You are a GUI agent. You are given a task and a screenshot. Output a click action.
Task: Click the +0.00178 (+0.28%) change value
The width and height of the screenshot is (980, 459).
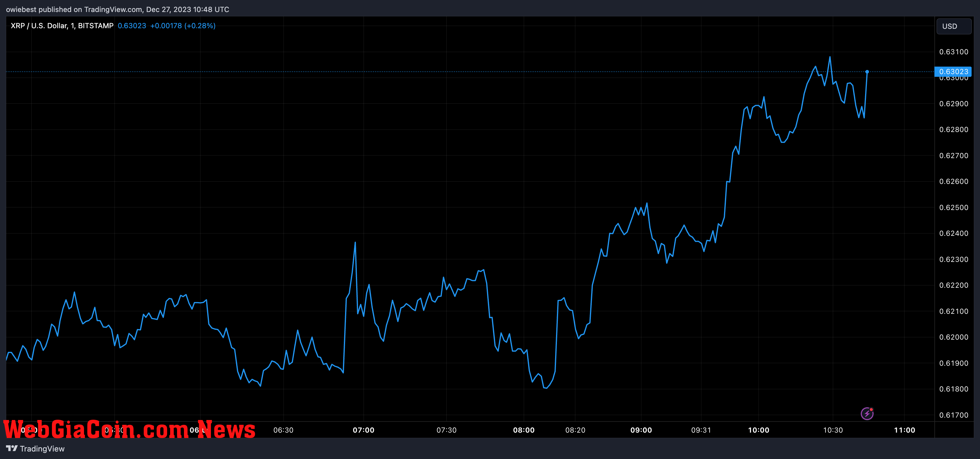pos(183,25)
